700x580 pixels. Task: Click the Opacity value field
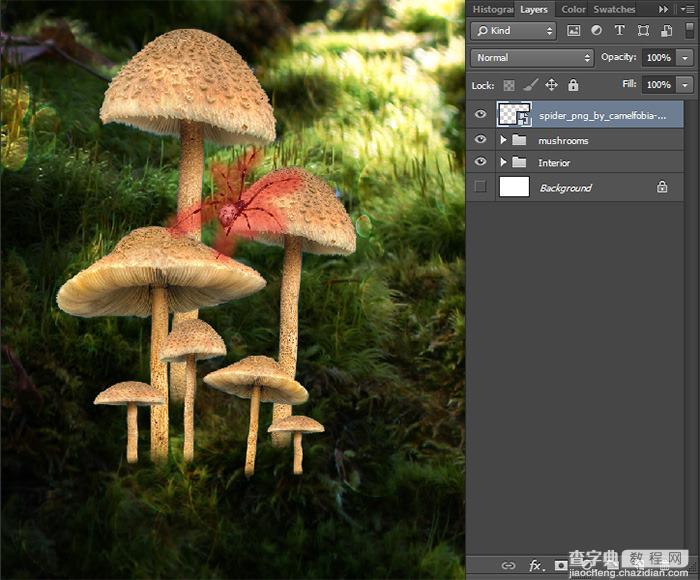click(659, 58)
